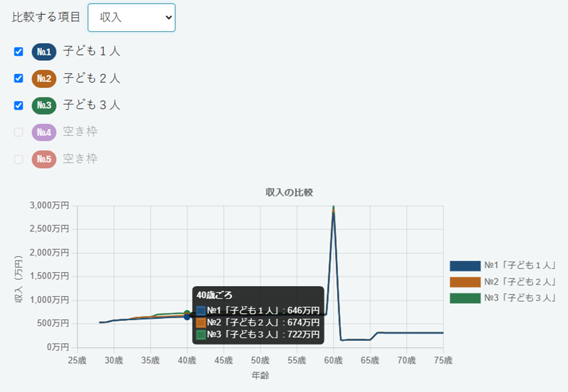This screenshot has width=568, height=392.
Task: Click the red No.5 badge
Action: coord(44,159)
